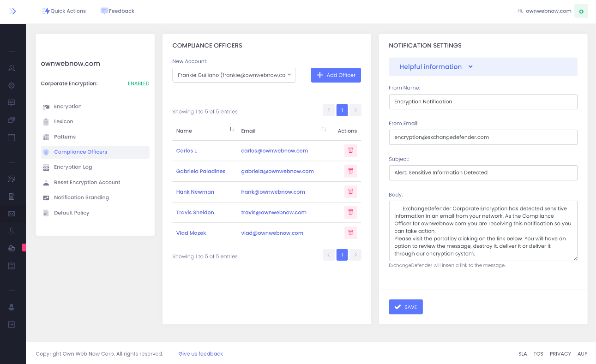
Task: Click the Lexicon clipboard icon
Action: (46, 121)
